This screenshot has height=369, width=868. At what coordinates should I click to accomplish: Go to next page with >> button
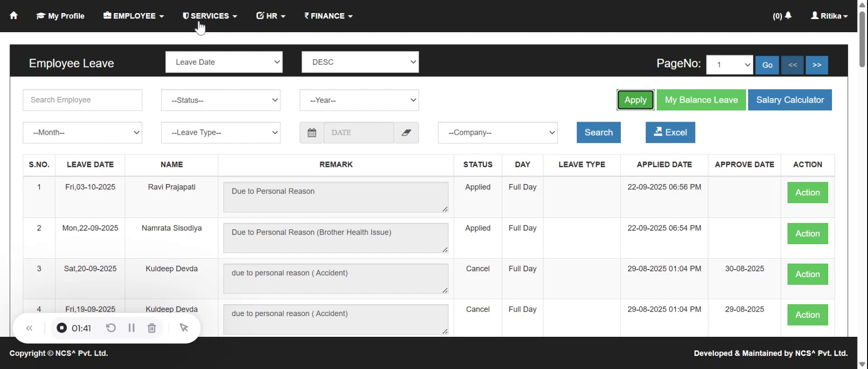[x=816, y=65]
